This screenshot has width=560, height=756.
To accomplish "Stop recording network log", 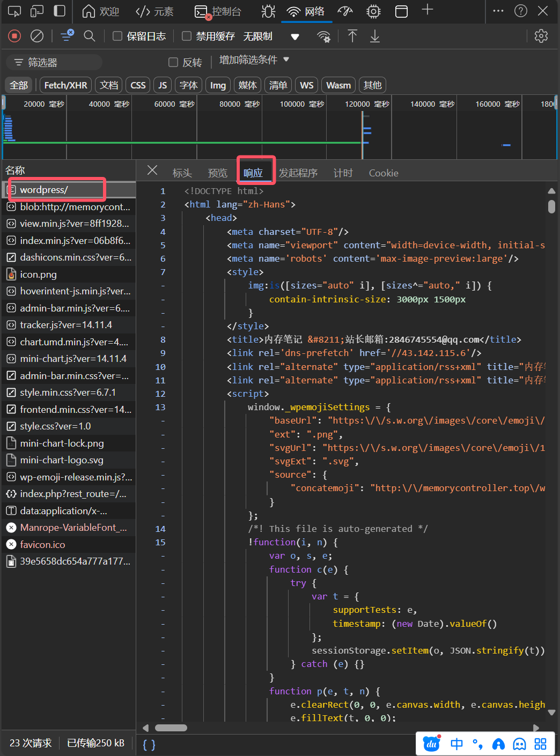I will tap(14, 36).
